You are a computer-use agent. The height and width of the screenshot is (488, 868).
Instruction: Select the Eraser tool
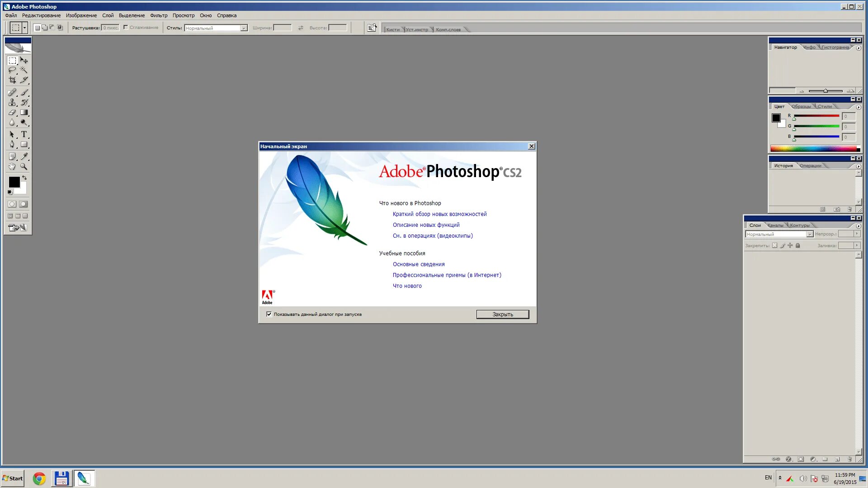pos(12,113)
